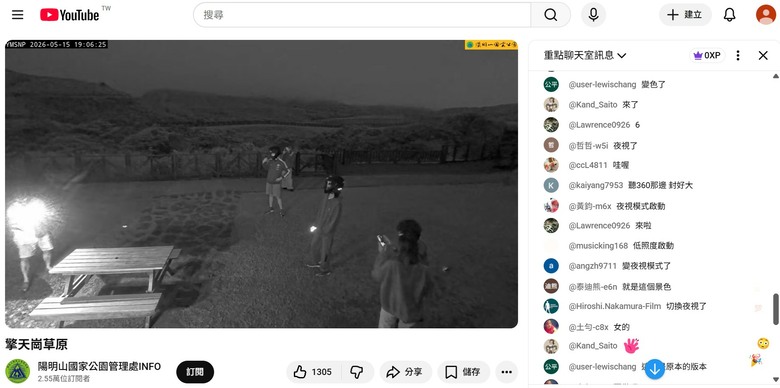Click avatar of @angzh9711

click(551, 266)
